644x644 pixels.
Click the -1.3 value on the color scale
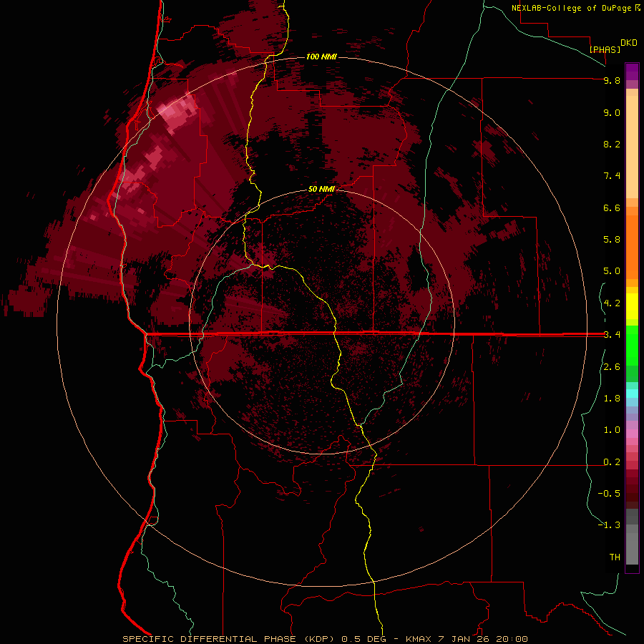click(609, 525)
